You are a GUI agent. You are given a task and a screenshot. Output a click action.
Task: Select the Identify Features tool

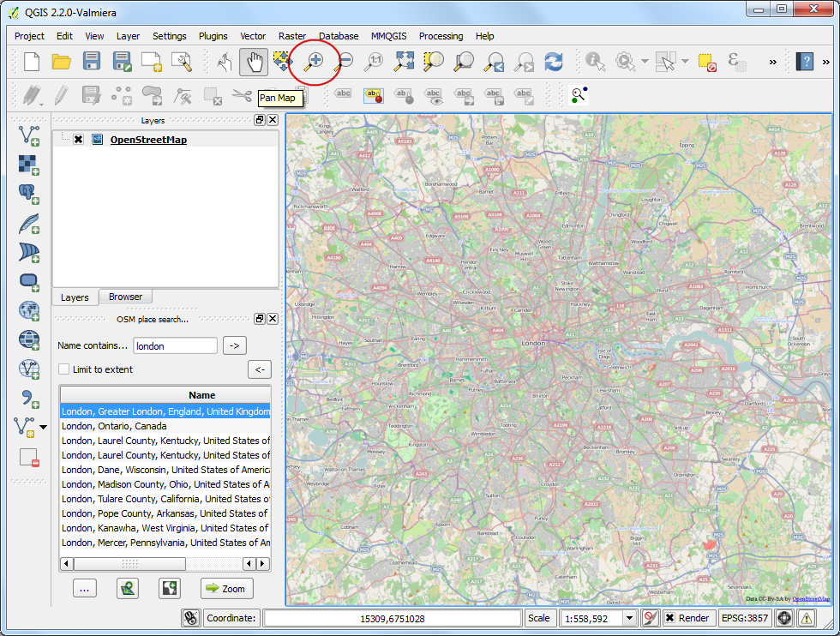point(595,62)
